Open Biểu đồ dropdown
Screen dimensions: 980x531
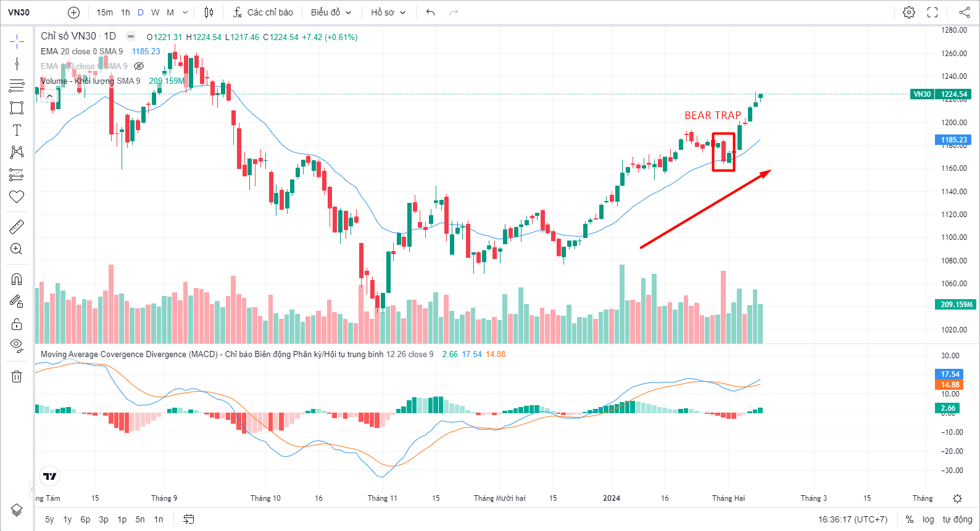click(331, 12)
